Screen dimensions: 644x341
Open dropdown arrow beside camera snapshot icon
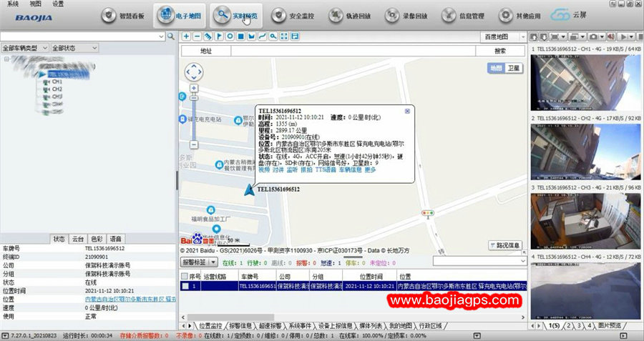pyautogui.click(x=602, y=37)
